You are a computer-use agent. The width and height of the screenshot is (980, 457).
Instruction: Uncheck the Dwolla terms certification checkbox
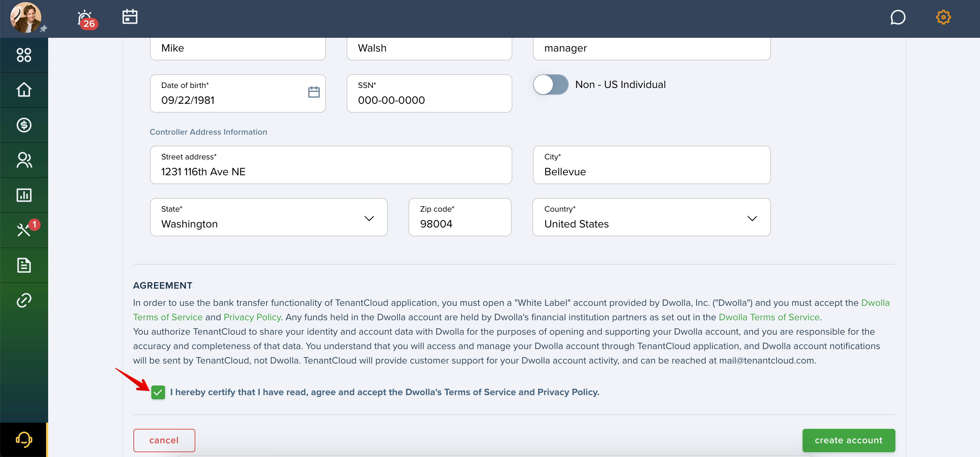(x=158, y=392)
